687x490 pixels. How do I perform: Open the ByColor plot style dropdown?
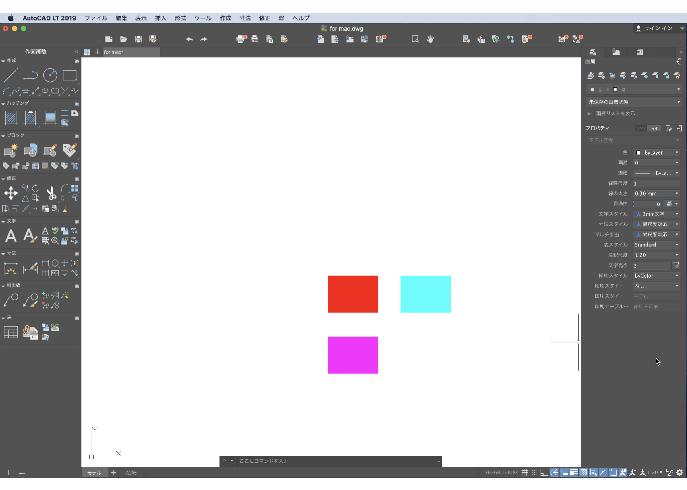(656, 276)
